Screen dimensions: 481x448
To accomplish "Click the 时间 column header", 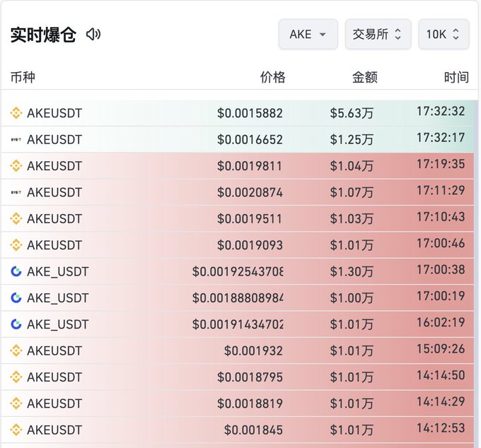I will [x=456, y=77].
